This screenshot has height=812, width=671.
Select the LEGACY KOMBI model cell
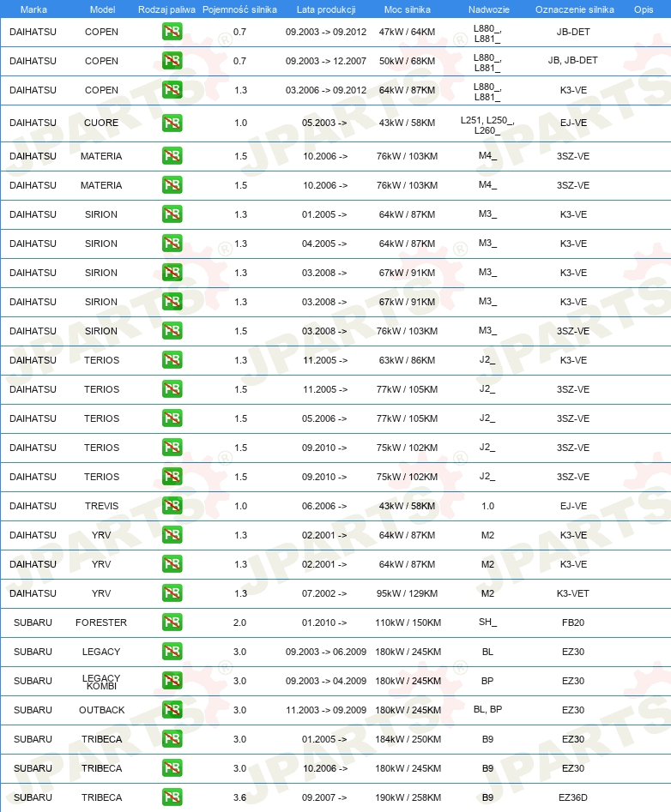[x=101, y=682]
